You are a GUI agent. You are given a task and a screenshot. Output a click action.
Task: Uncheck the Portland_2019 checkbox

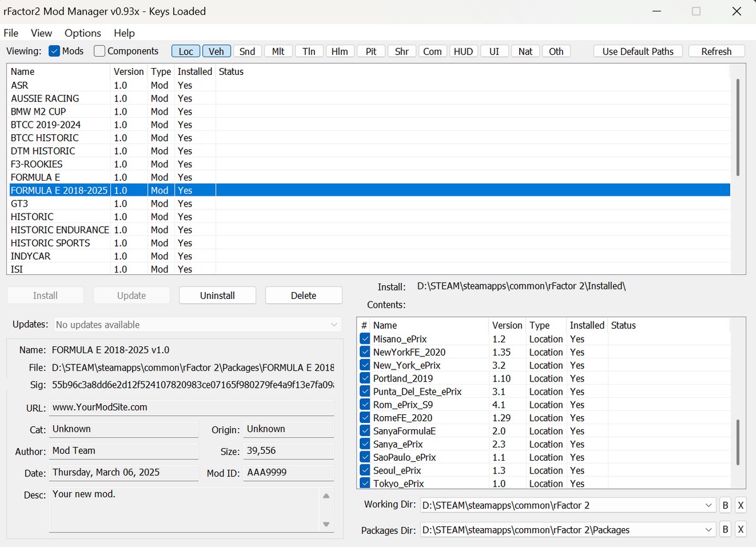click(x=365, y=378)
